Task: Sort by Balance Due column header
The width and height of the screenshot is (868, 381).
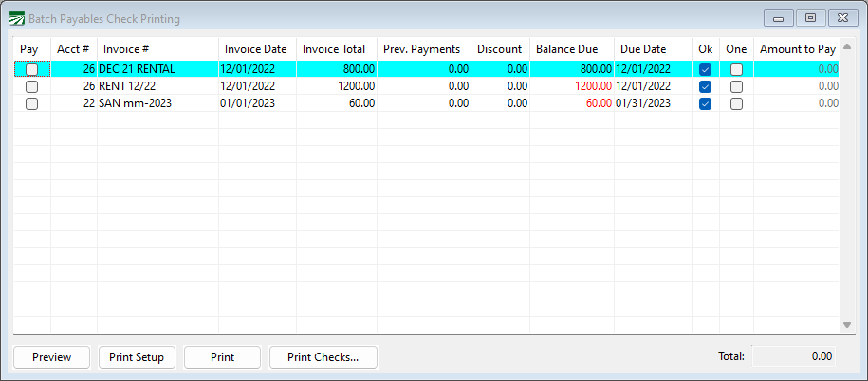Action: (x=572, y=48)
